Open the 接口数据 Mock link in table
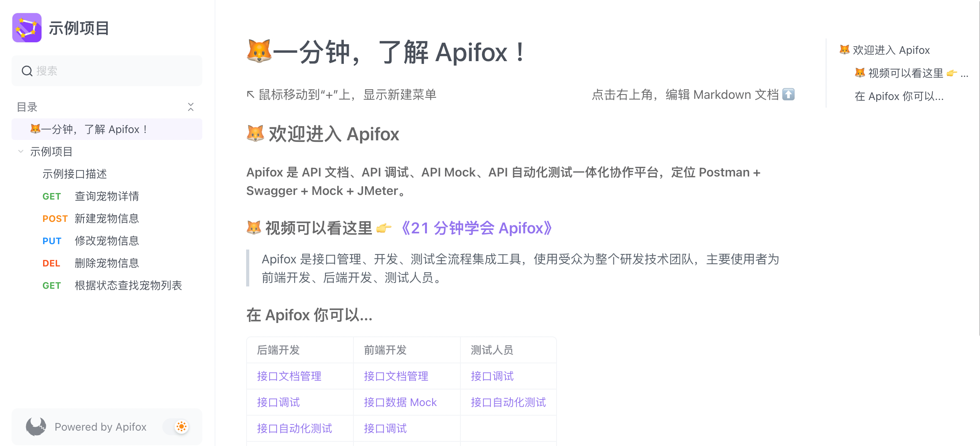The width and height of the screenshot is (980, 446). (x=400, y=402)
